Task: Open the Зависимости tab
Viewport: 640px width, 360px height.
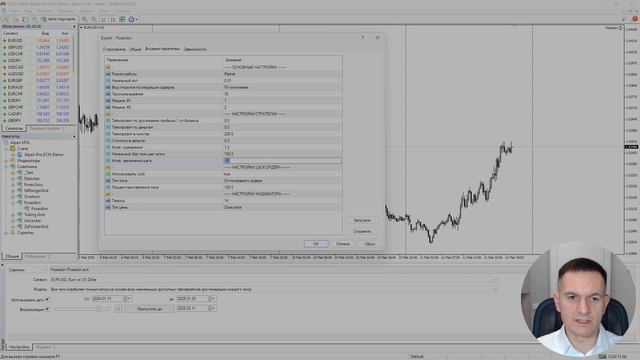Action: (x=195, y=49)
